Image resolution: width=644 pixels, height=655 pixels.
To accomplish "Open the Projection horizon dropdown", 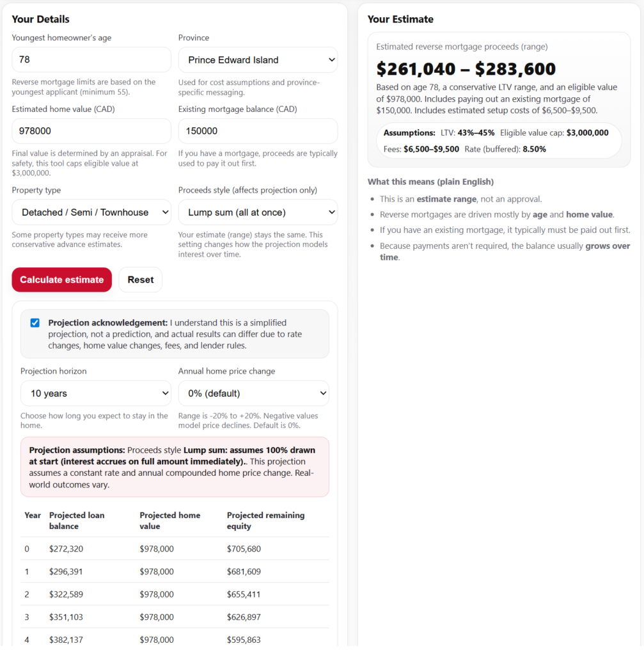I will (x=95, y=393).
